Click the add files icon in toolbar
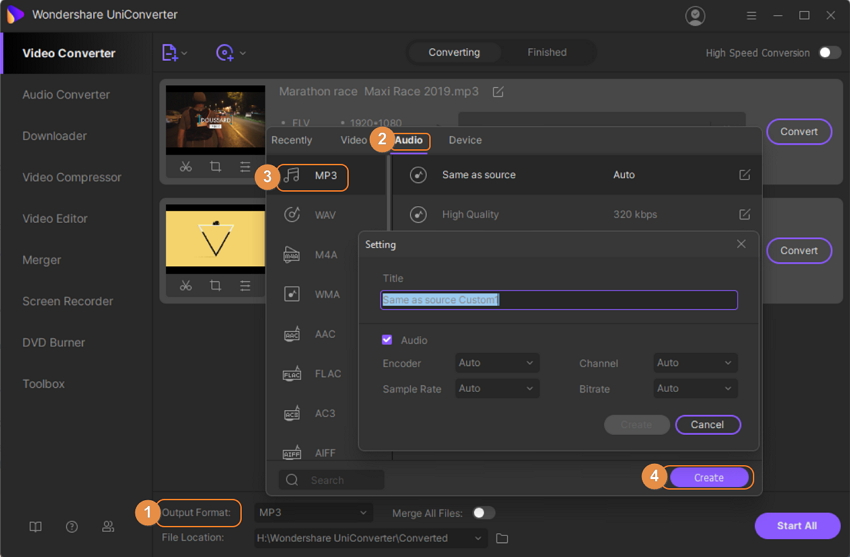 pyautogui.click(x=170, y=53)
